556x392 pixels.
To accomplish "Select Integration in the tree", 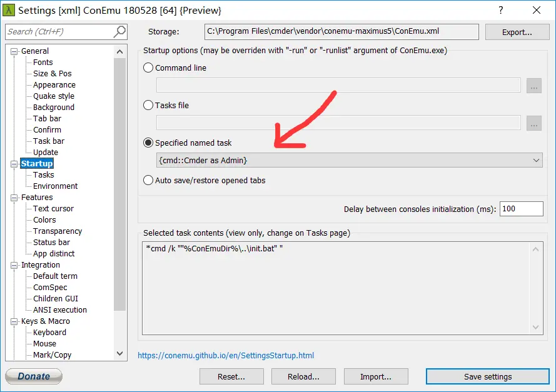I will 41,265.
